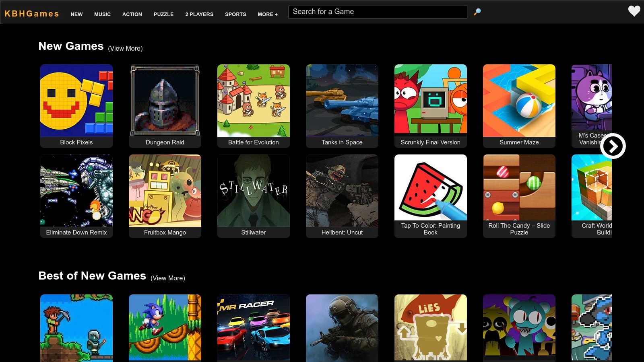Viewport: 644px width, 362px height.
Task: Expand the MORE + menu
Action: click(268, 14)
